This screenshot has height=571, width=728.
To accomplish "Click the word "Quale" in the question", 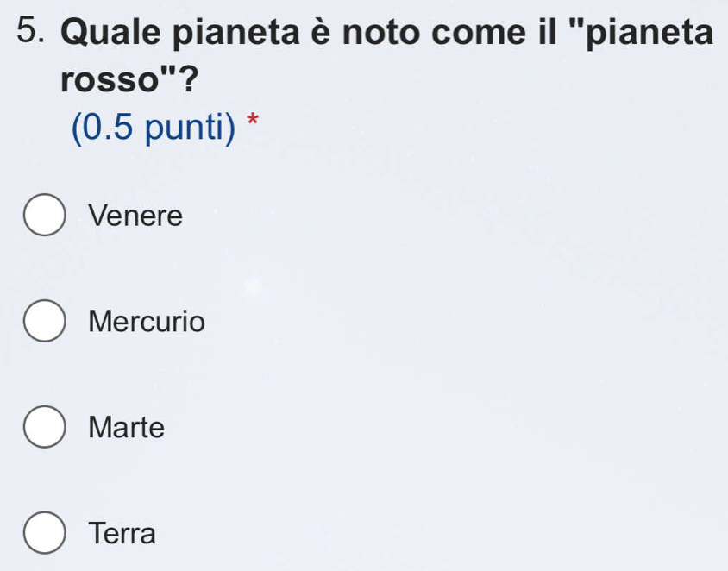I will click(x=110, y=34).
